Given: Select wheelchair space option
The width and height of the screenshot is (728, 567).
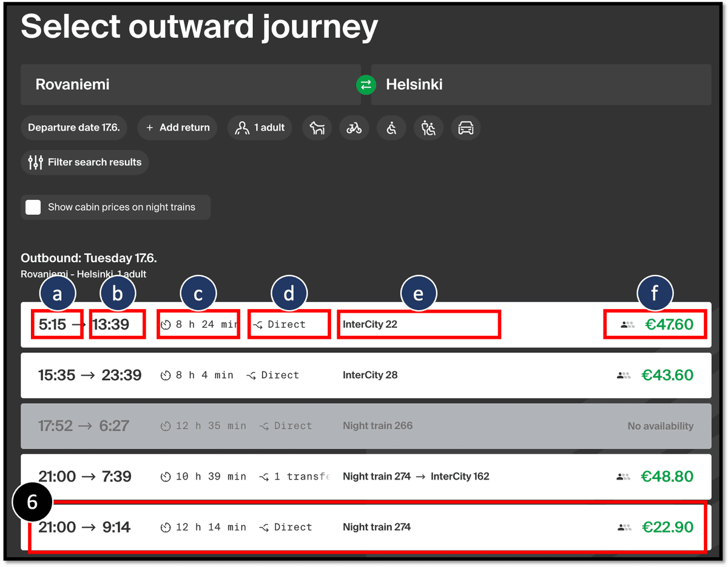Looking at the screenshot, I should (392, 128).
